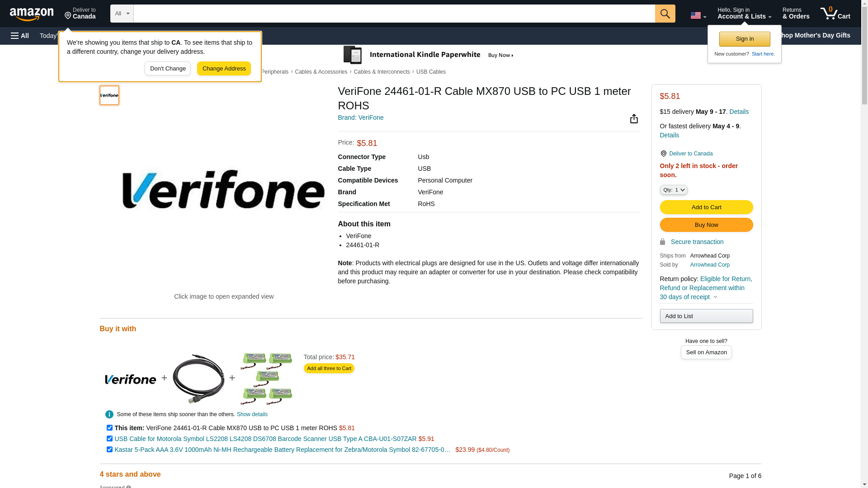The image size is (868, 488).
Task: Open the All hamburger menu
Action: [x=20, y=36]
